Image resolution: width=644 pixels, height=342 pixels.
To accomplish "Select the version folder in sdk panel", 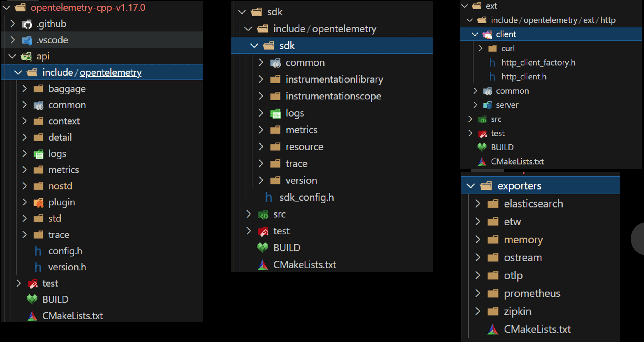I will click(332, 181).
